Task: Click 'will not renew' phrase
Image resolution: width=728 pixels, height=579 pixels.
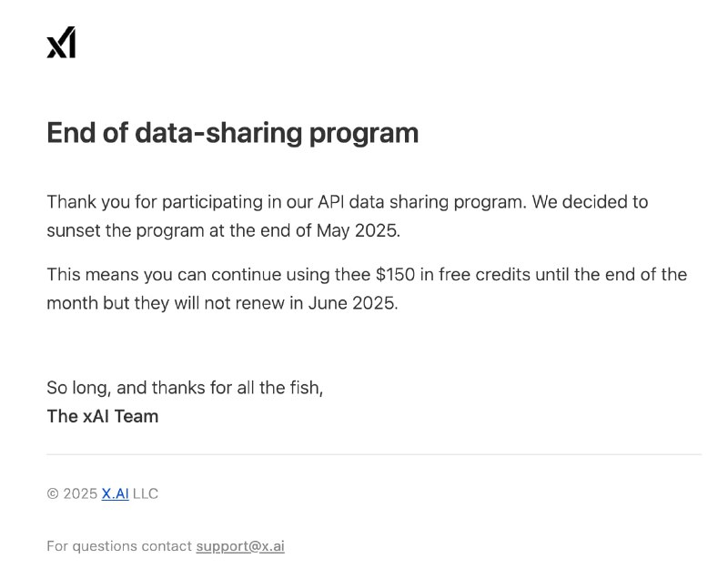Action: [229, 303]
